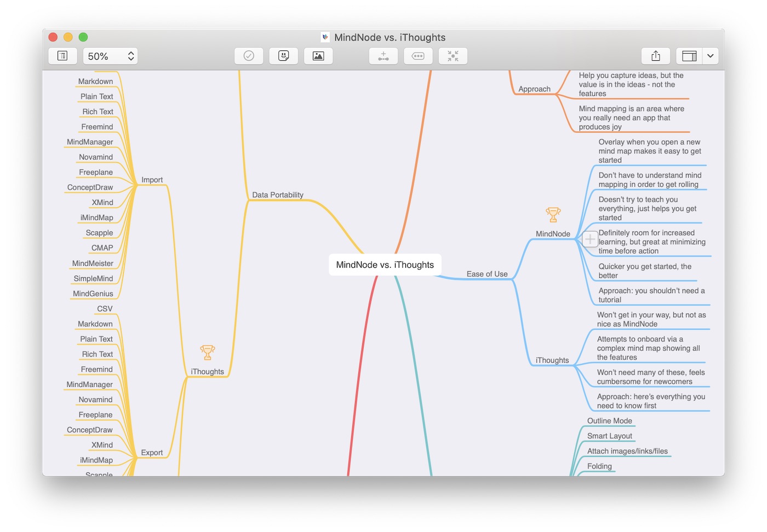Viewport: 767px width, 532px height.
Task: Add child node with plus button near MindNode
Action: coord(590,239)
